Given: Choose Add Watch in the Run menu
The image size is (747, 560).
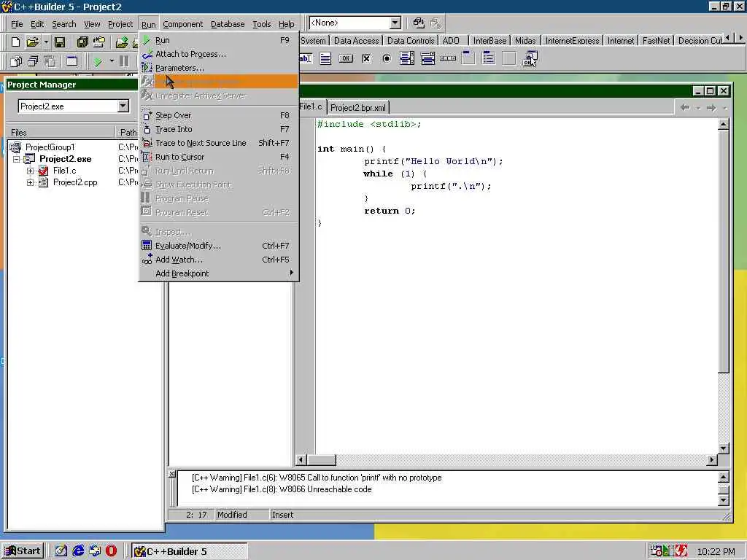Looking at the screenshot, I should click(219, 260).
